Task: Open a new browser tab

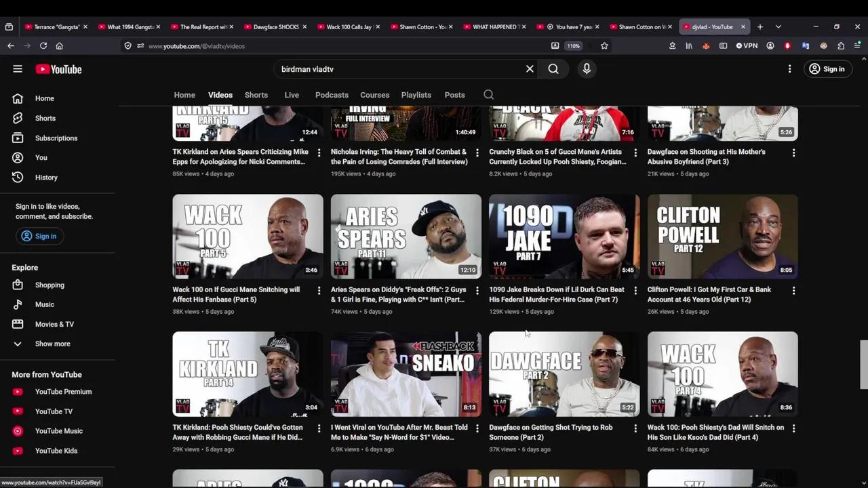Action: [760, 26]
